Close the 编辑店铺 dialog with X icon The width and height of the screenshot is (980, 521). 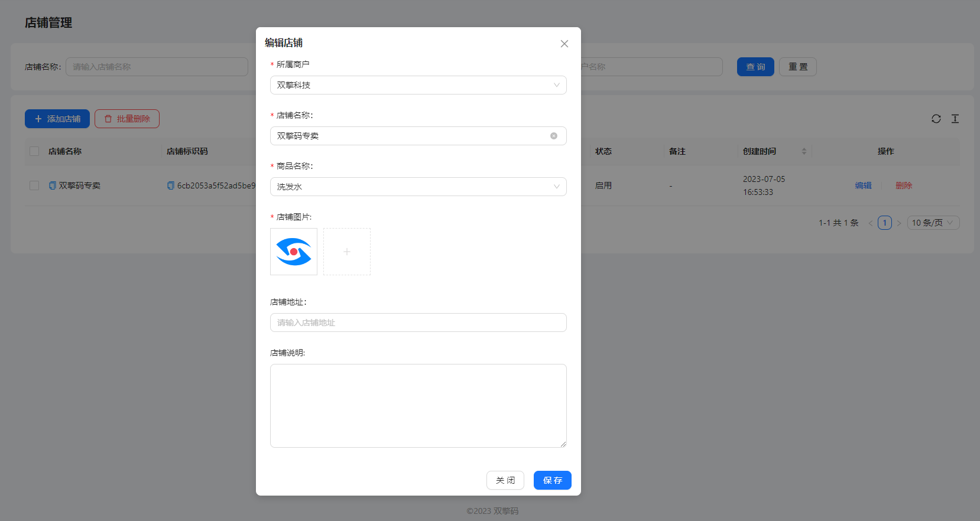point(564,44)
